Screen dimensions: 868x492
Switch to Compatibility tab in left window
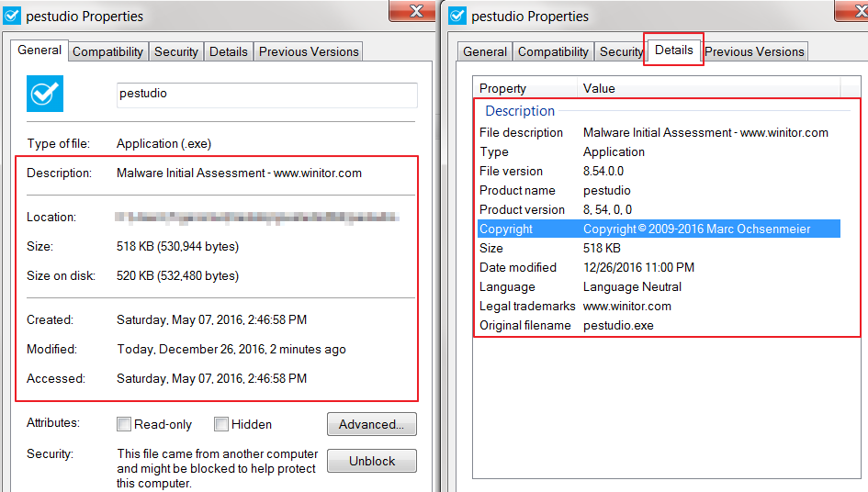108,51
